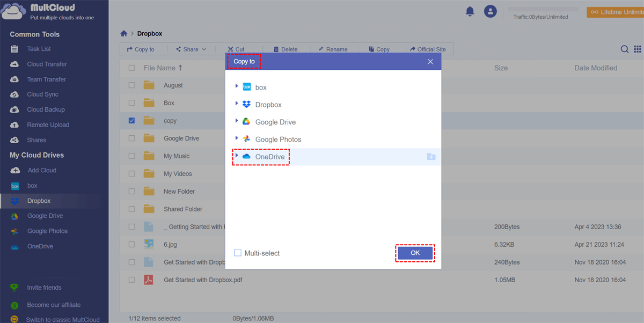Open the New Folder folder row
This screenshot has width=644, height=323.
[x=179, y=192]
